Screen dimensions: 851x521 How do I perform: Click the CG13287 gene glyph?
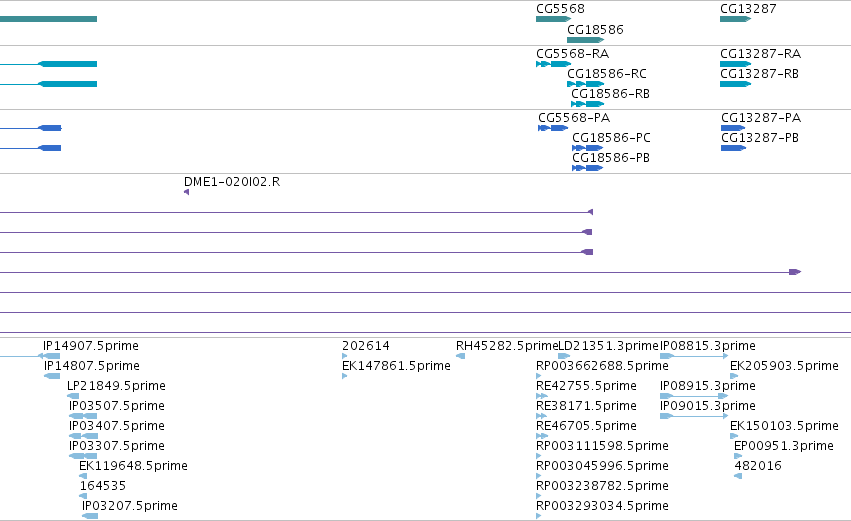[735, 19]
